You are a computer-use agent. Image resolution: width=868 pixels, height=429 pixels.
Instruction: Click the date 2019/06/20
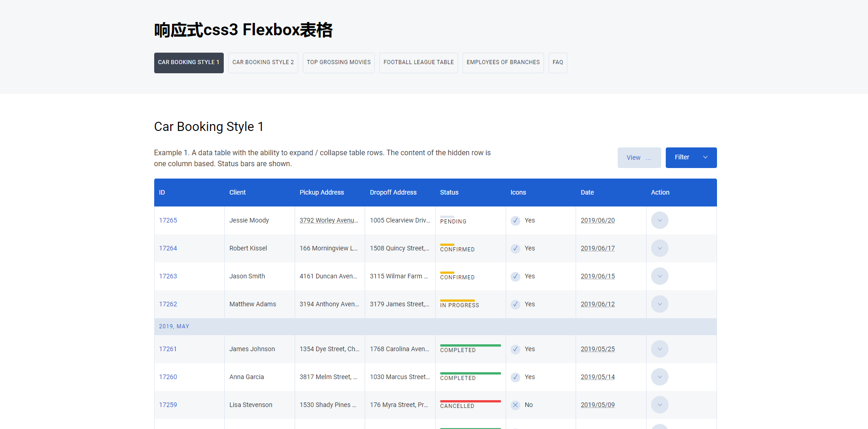point(598,220)
